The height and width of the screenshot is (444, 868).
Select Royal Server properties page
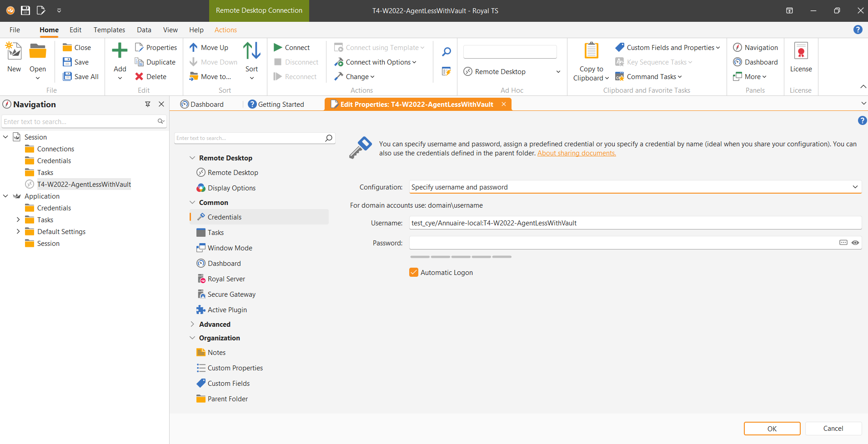pos(226,279)
